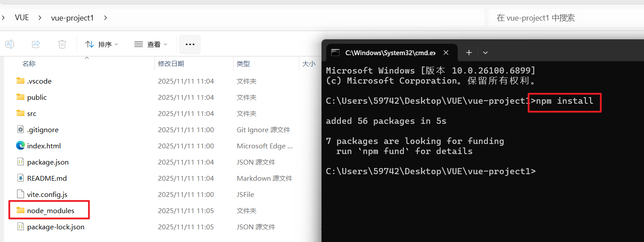This screenshot has width=644, height=242.
Task: Click the vite.config.js file icon
Action: coord(21,194)
